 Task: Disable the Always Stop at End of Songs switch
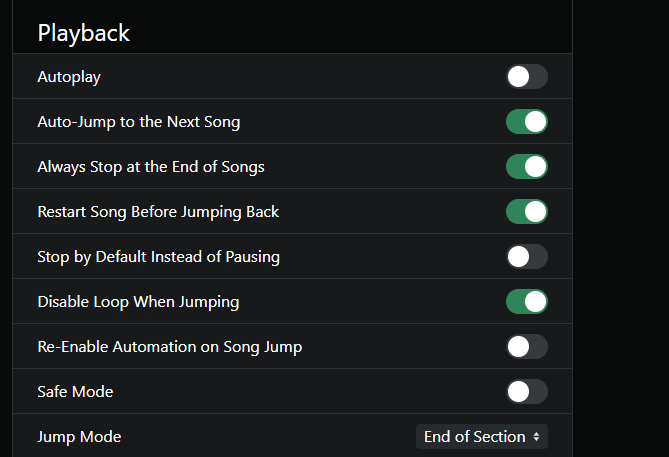[x=527, y=167]
